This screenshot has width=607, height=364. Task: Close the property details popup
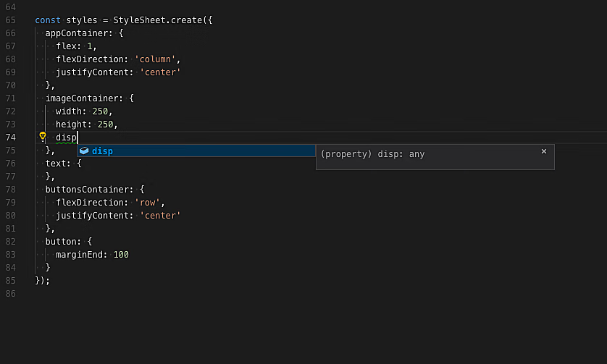(x=544, y=151)
